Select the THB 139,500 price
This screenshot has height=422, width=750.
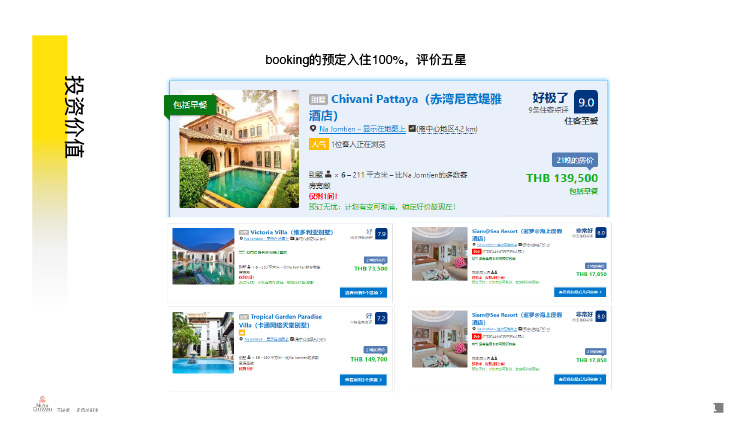pos(562,178)
